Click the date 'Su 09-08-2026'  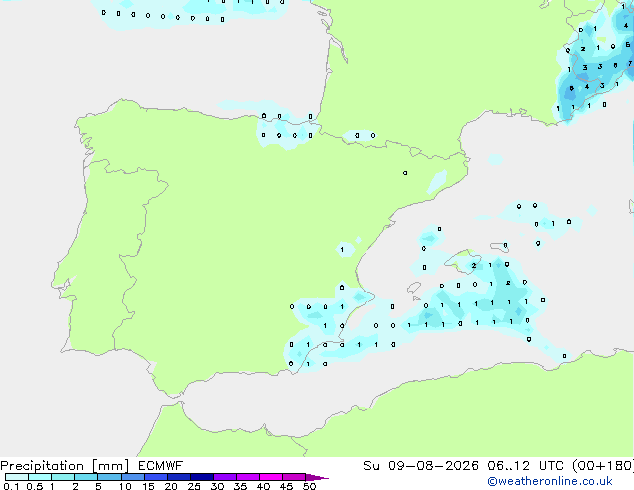tap(421, 466)
